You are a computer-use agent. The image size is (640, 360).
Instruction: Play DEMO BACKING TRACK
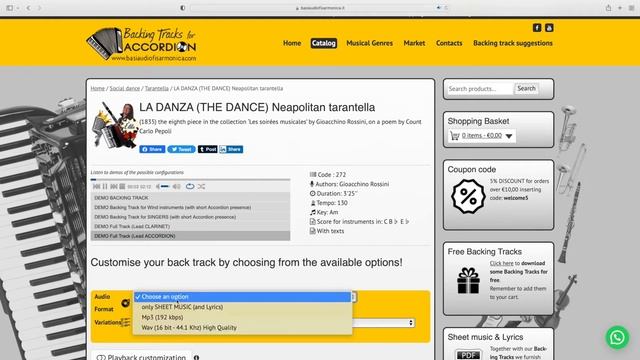coord(190,198)
